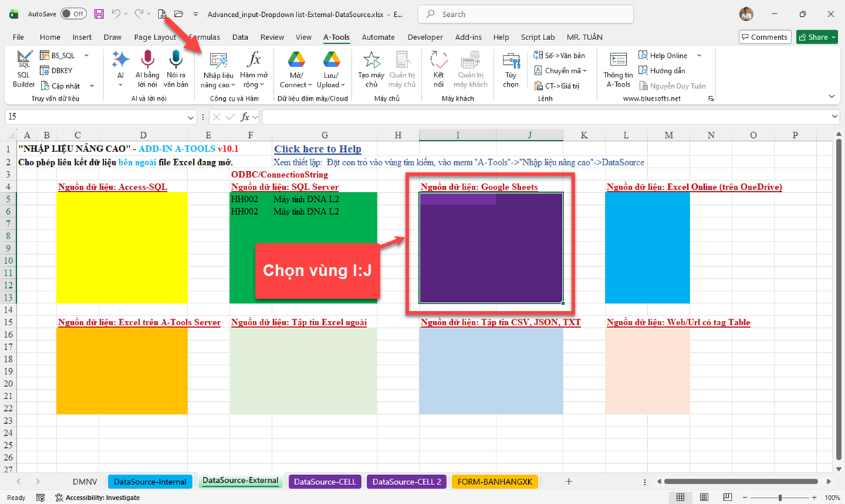Click Insert Function fx in formula bar
845x504 pixels.
[245, 117]
